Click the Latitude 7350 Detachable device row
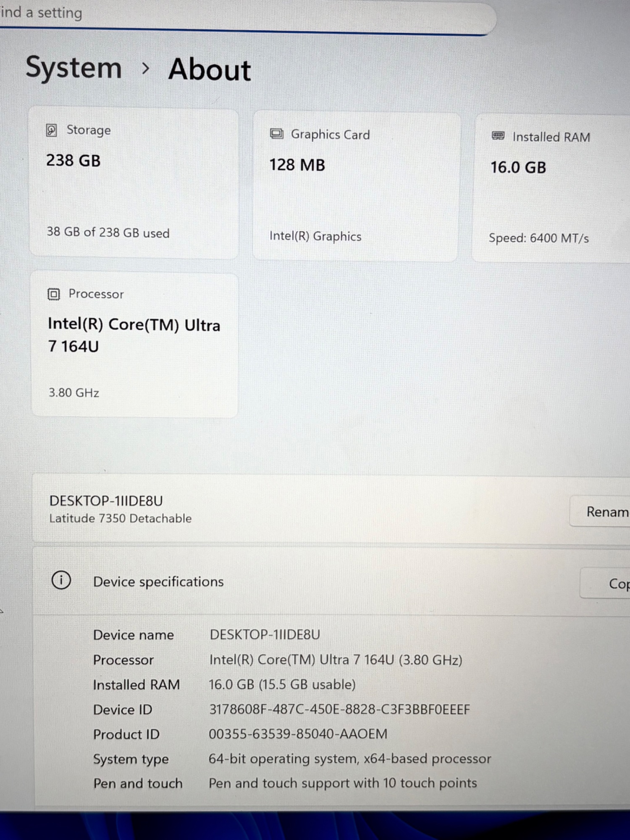The height and width of the screenshot is (840, 630). pos(294,509)
